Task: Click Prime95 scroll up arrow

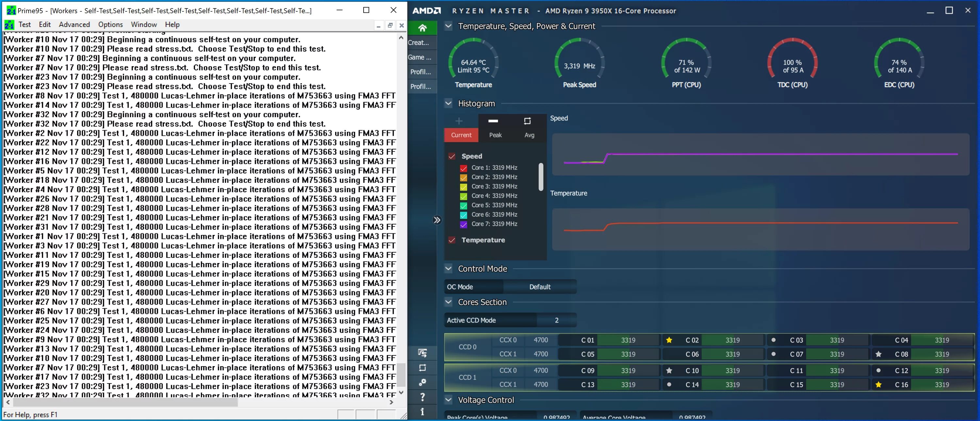Action: (401, 38)
